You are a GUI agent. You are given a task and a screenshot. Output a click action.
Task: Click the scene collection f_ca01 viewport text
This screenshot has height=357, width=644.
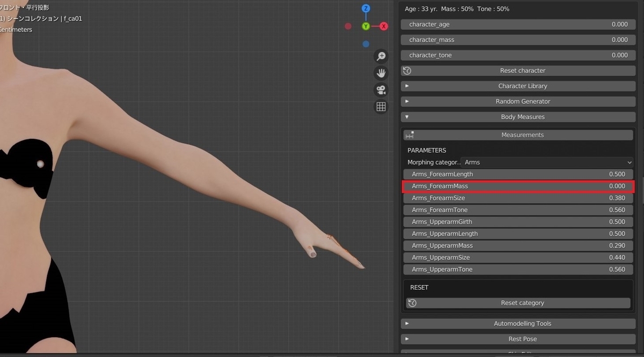tap(42, 18)
